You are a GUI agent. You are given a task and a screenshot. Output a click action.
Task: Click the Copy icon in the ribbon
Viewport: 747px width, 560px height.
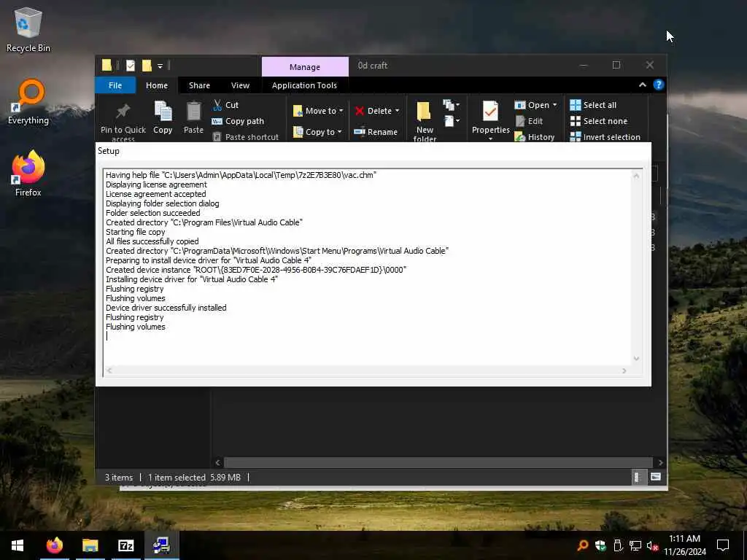point(163,117)
